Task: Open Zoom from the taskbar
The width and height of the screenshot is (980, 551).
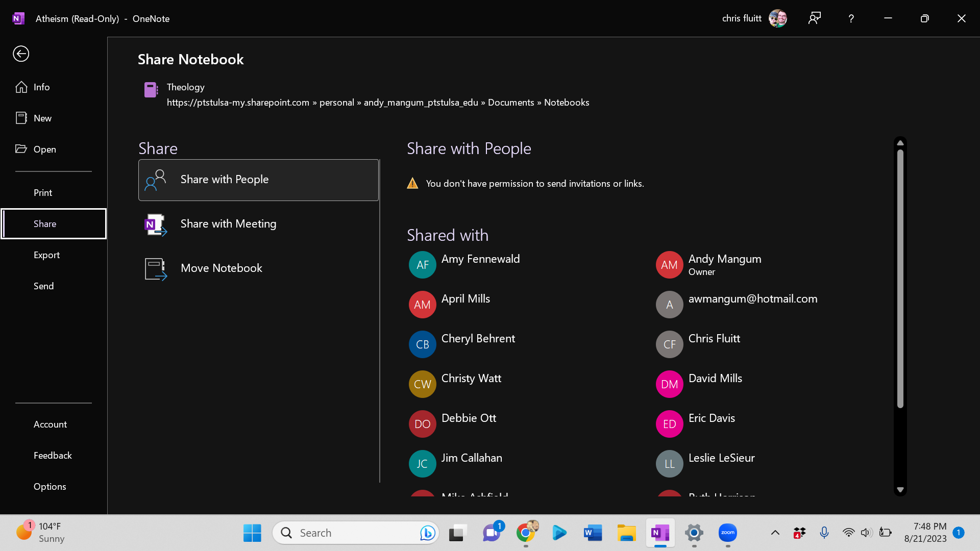Action: (727, 533)
